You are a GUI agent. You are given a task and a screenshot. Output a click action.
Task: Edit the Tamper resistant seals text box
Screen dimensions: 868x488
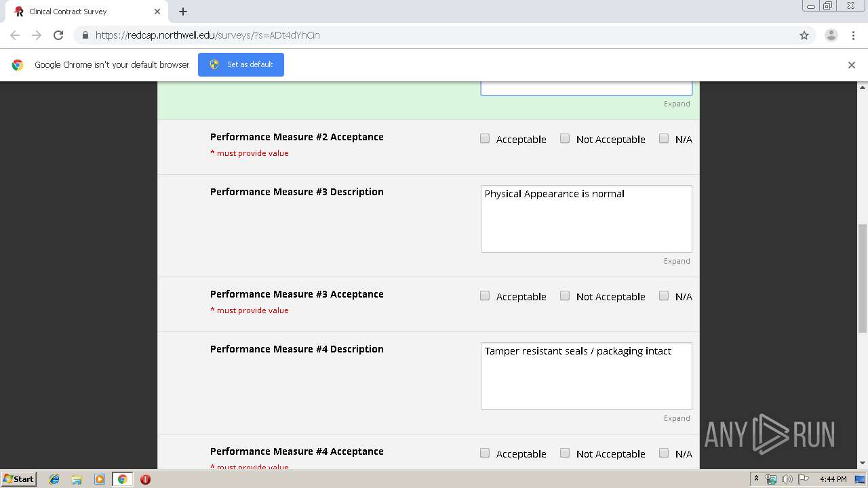tap(587, 376)
